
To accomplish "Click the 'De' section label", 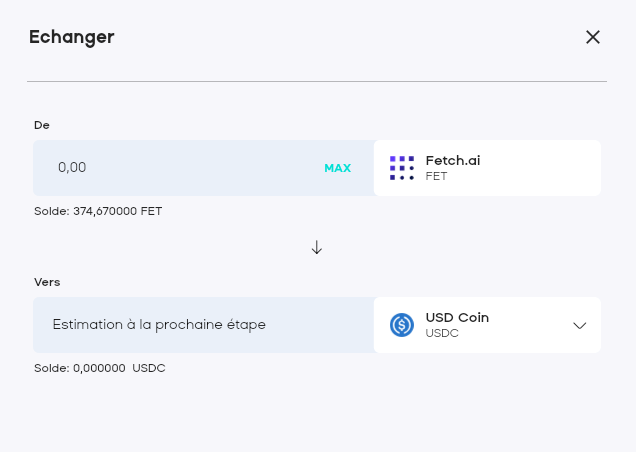I will coord(42,125).
